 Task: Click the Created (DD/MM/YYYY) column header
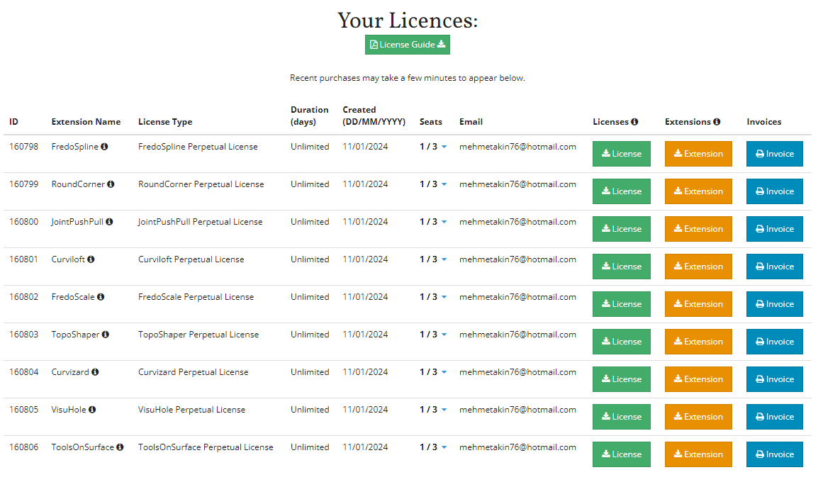[374, 116]
